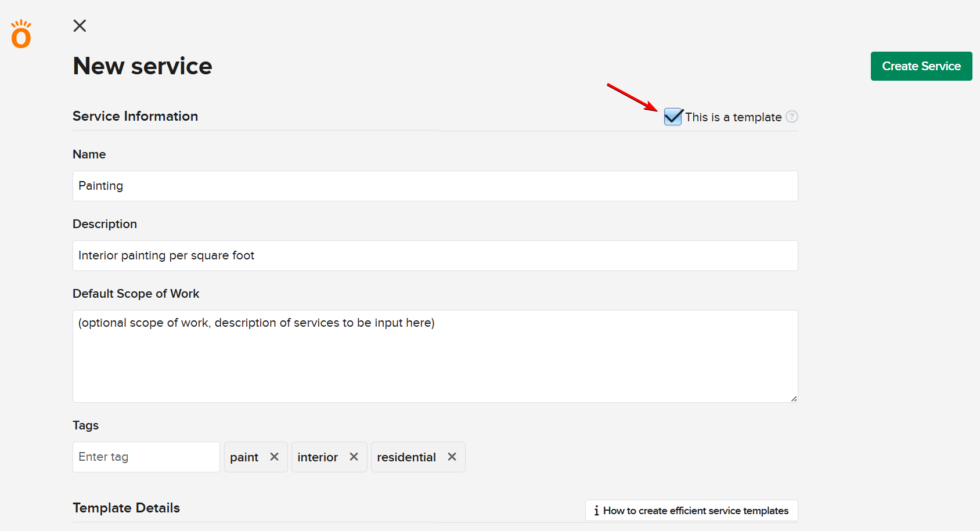The height and width of the screenshot is (531, 980).
Task: Click the info icon beside the templates guide
Action: [596, 511]
